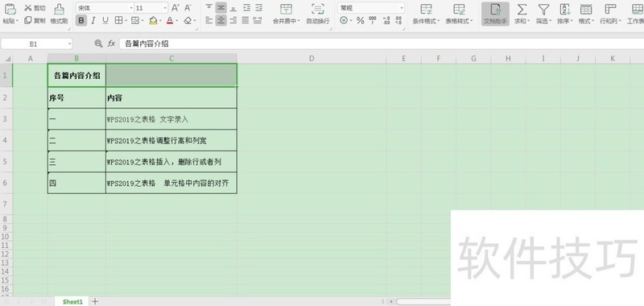Click the red font color A swatch
644x306 pixels.
pos(170,21)
